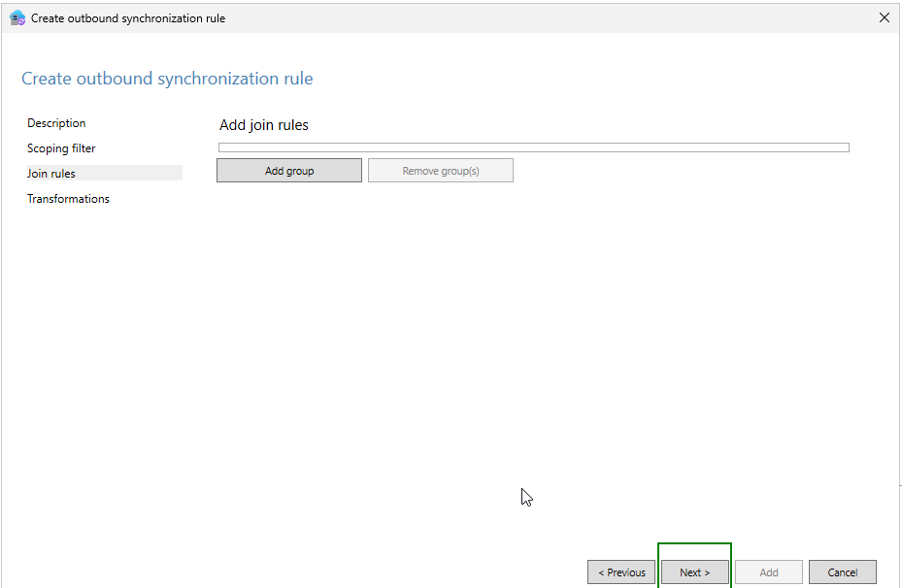Click the blank title bar area beside the close button
This screenshot has height=588, width=902.
click(547, 17)
